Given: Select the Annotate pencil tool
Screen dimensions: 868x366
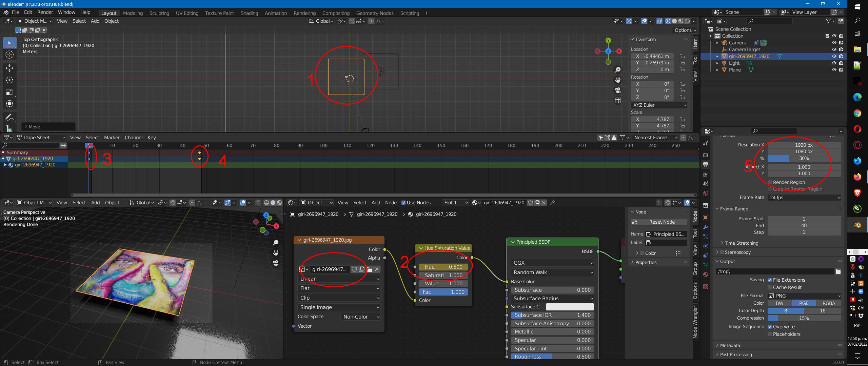Looking at the screenshot, I should 9,117.
